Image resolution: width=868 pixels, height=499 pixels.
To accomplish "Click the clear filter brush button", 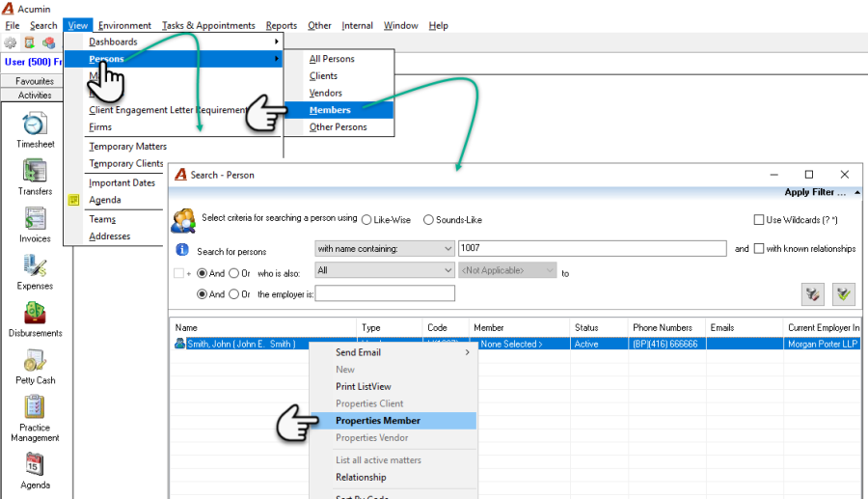I will (812, 294).
